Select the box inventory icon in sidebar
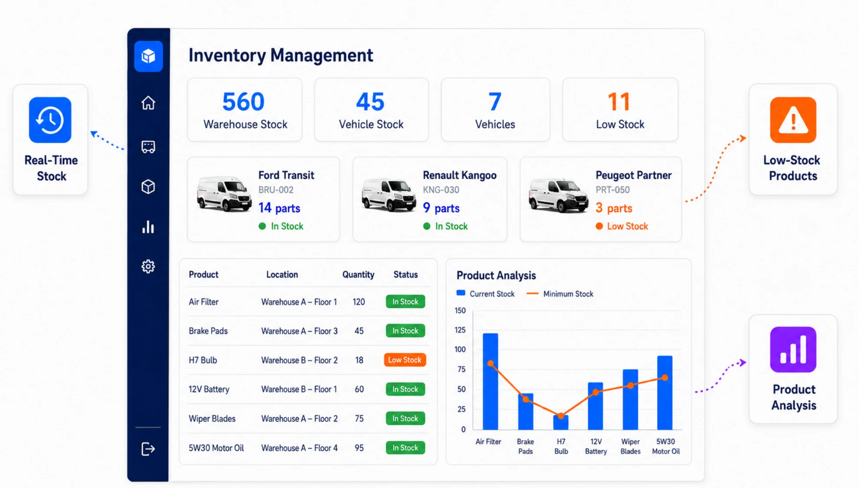The width and height of the screenshot is (868, 488). [x=148, y=187]
